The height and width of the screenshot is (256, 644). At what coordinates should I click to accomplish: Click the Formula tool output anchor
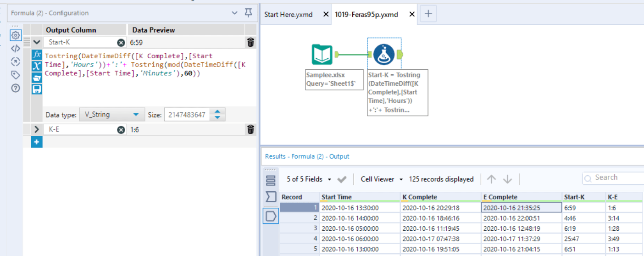tap(400, 55)
